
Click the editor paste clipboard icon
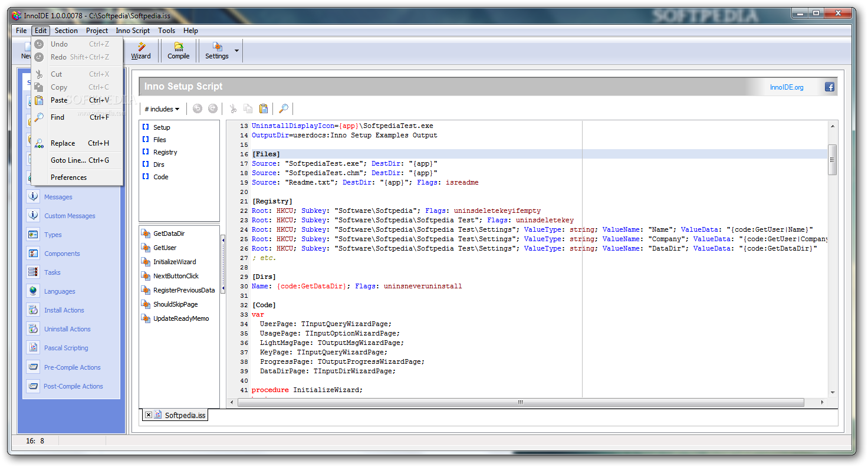264,108
